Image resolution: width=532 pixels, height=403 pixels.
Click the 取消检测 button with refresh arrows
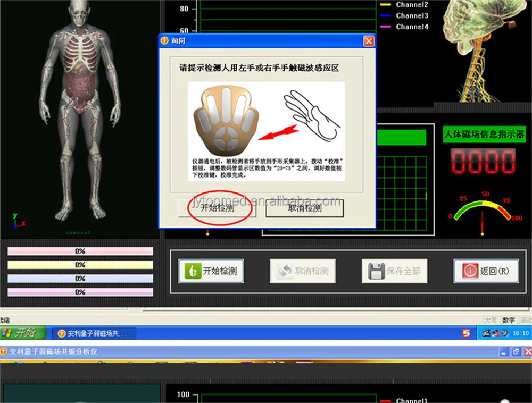pyautogui.click(x=303, y=271)
